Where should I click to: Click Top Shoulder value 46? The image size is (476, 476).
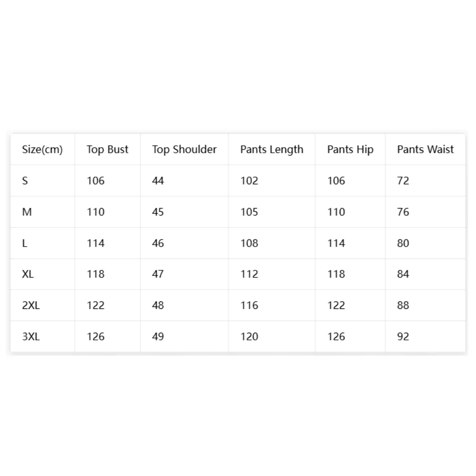[x=158, y=243]
